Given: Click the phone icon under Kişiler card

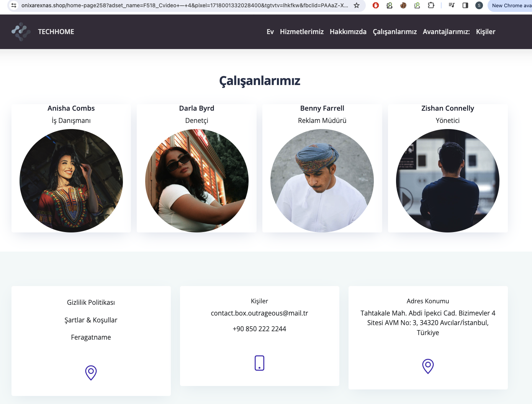Looking at the screenshot, I should (x=259, y=363).
